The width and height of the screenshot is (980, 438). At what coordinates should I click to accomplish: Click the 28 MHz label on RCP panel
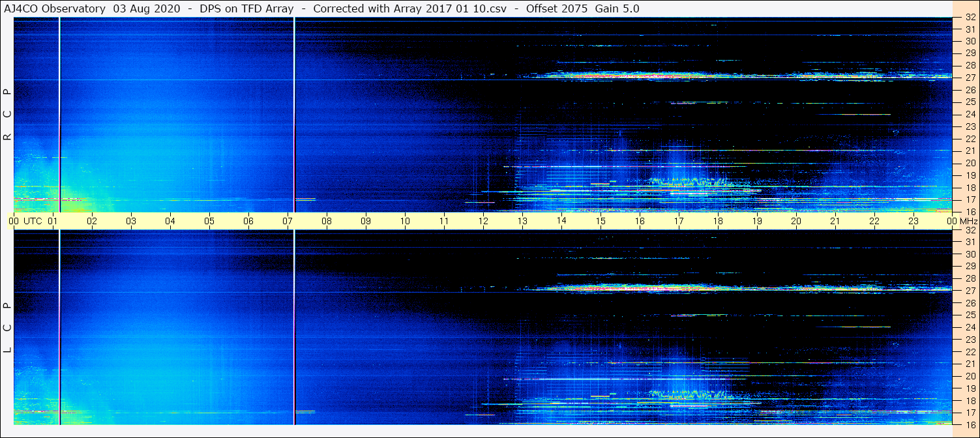(x=970, y=65)
